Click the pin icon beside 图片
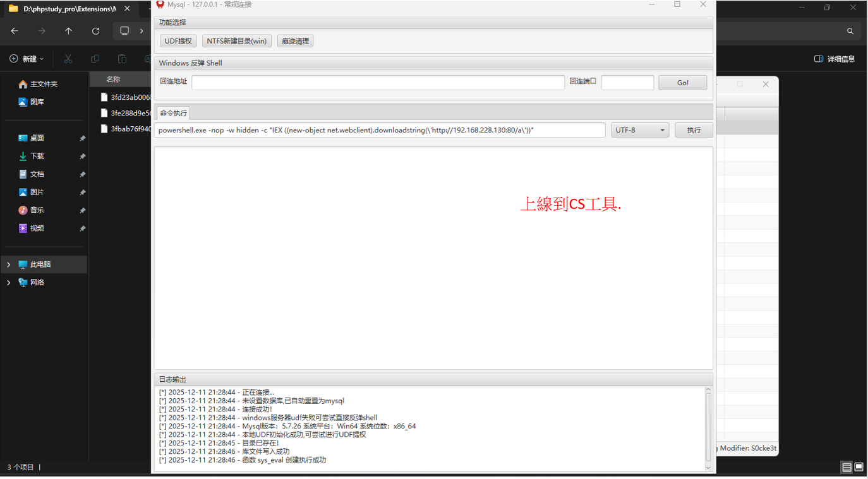Image resolution: width=868 pixels, height=479 pixels. (x=82, y=192)
